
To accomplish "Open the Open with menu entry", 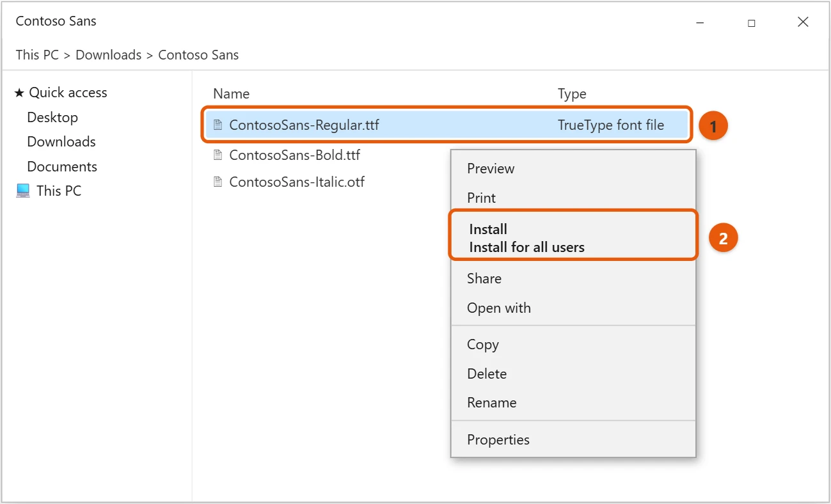I will tap(499, 308).
